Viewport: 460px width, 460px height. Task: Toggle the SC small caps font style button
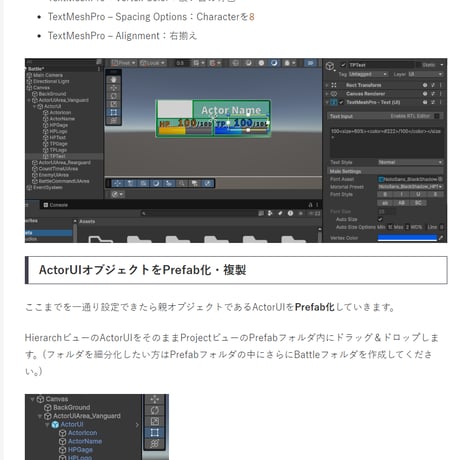click(418, 203)
